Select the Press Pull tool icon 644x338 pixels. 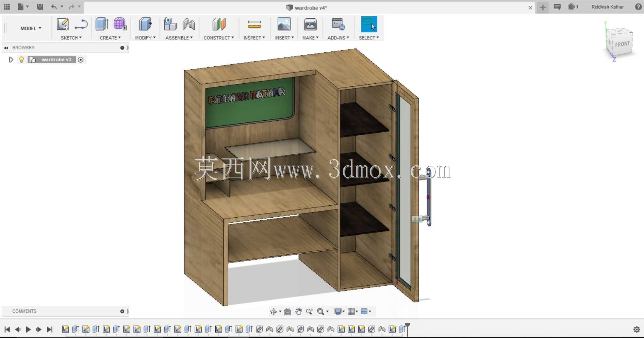point(145,24)
